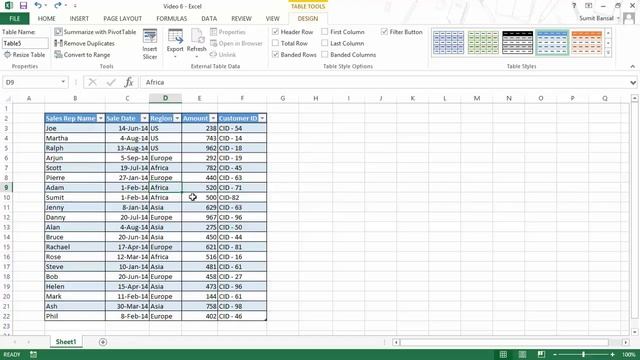Viewport: 640px width, 360px height.
Task: Click Remove Duplicates tool
Action: pyautogui.click(x=84, y=43)
